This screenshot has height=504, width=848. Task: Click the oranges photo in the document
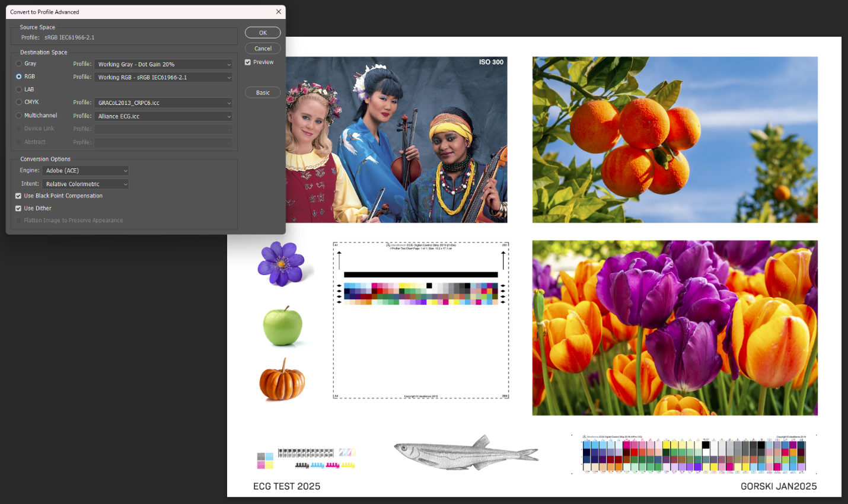pos(674,140)
